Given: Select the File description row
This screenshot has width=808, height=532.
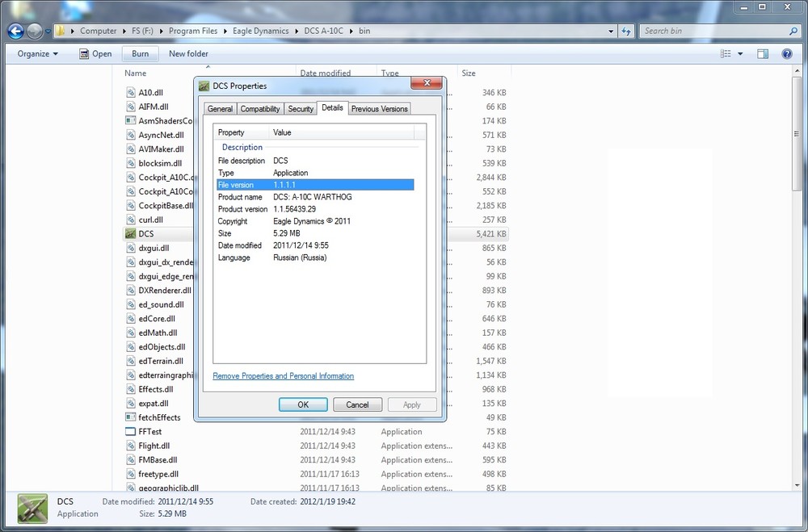Looking at the screenshot, I should pyautogui.click(x=315, y=161).
